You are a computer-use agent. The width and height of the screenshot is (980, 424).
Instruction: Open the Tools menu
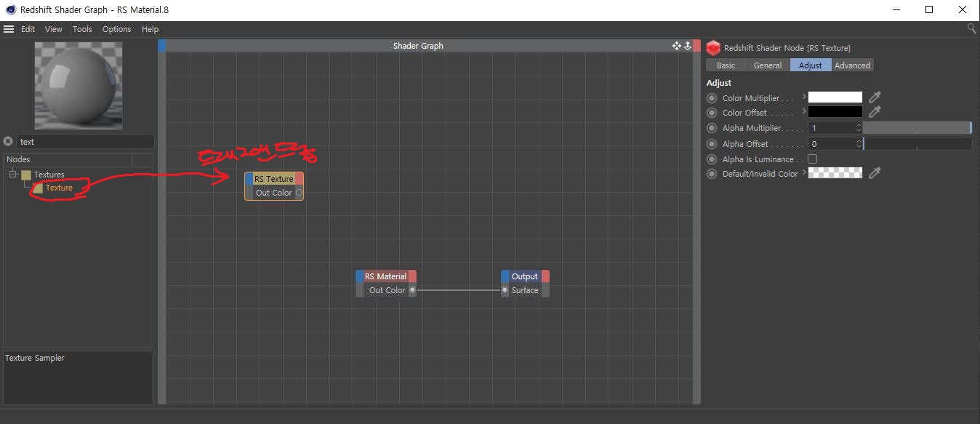[82, 29]
